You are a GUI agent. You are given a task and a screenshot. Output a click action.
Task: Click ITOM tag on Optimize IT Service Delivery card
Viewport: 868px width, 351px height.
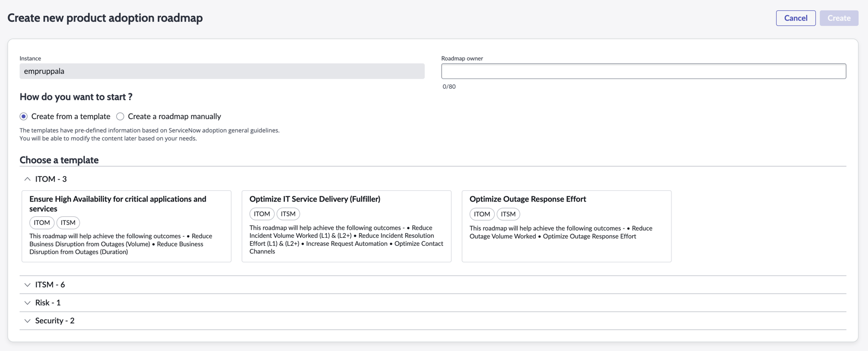tap(262, 214)
